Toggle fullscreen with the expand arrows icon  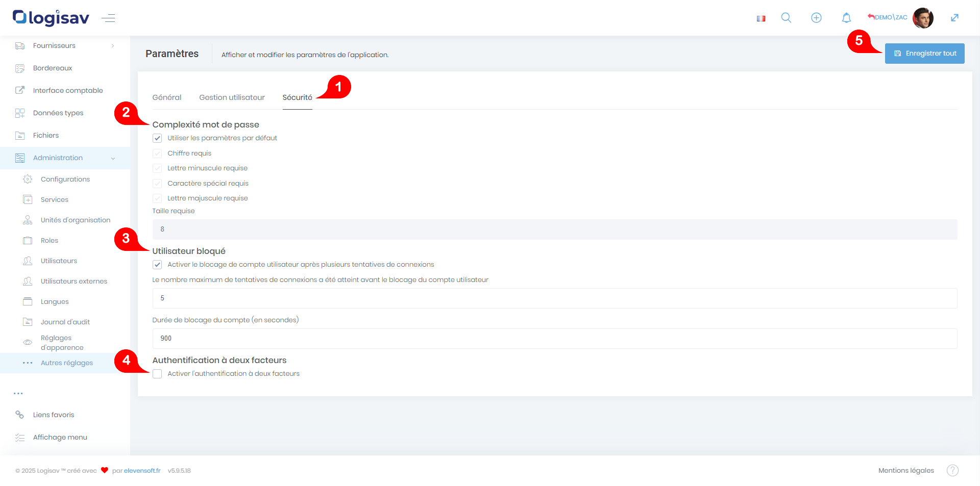click(954, 18)
